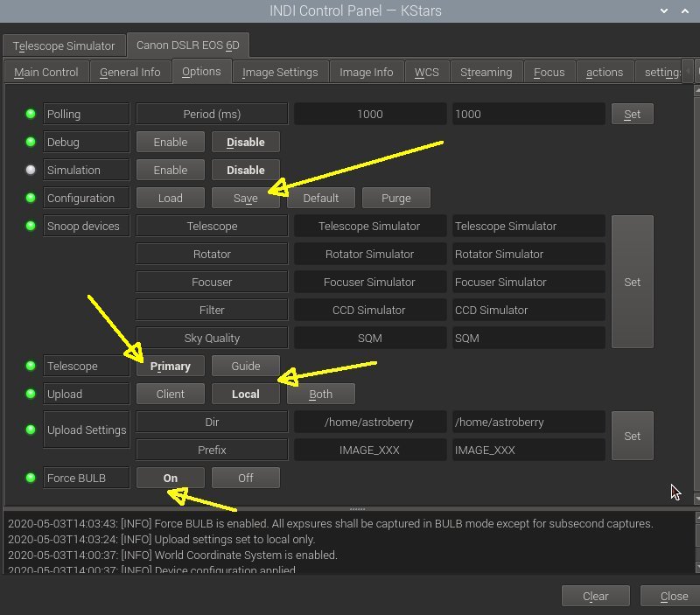Click the Polling period input field
The width and height of the screenshot is (700, 615).
[x=528, y=115]
